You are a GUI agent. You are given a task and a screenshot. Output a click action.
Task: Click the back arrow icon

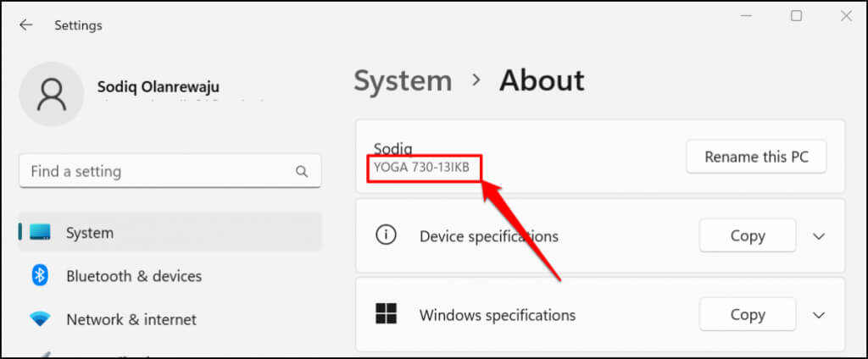pyautogui.click(x=25, y=25)
